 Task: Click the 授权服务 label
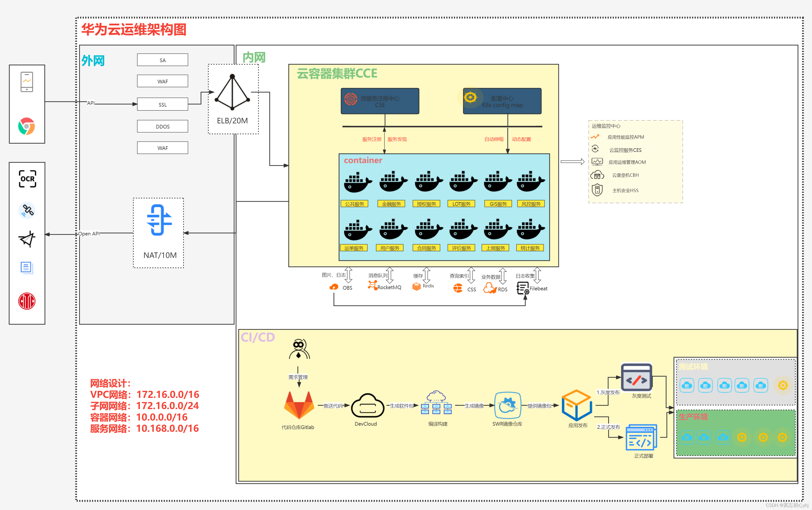point(426,204)
